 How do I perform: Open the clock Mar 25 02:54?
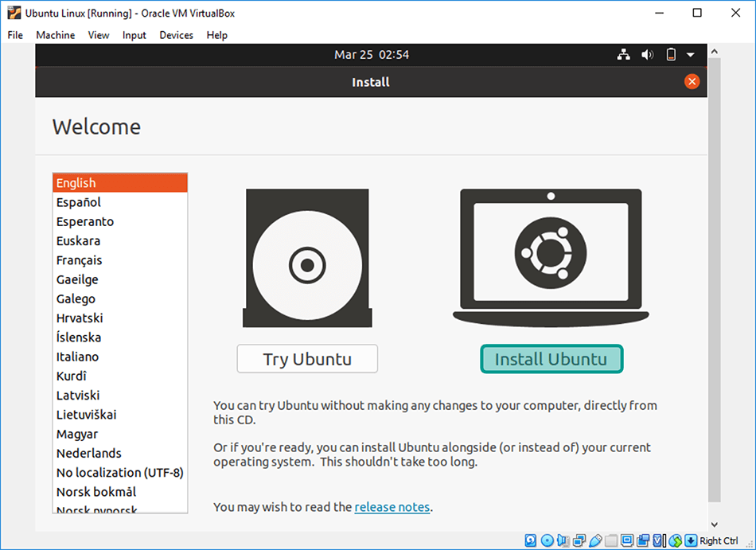pos(372,54)
